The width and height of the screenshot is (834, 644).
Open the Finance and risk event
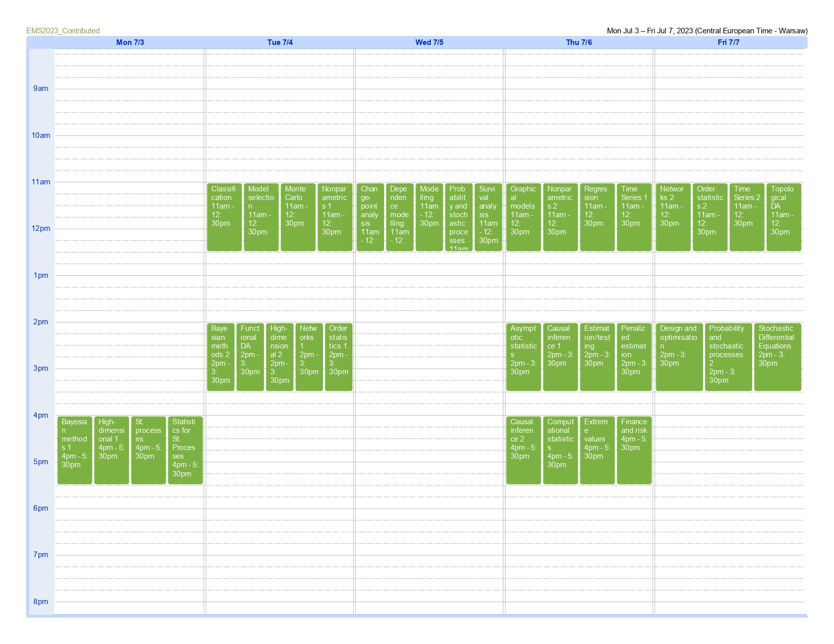pyautogui.click(x=634, y=450)
